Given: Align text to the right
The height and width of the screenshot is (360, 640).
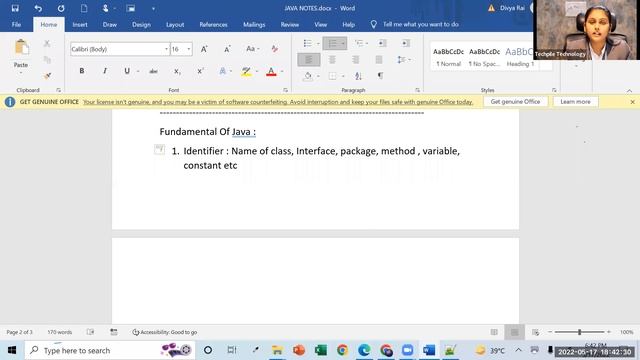Looking at the screenshot, I should tap(356, 60).
